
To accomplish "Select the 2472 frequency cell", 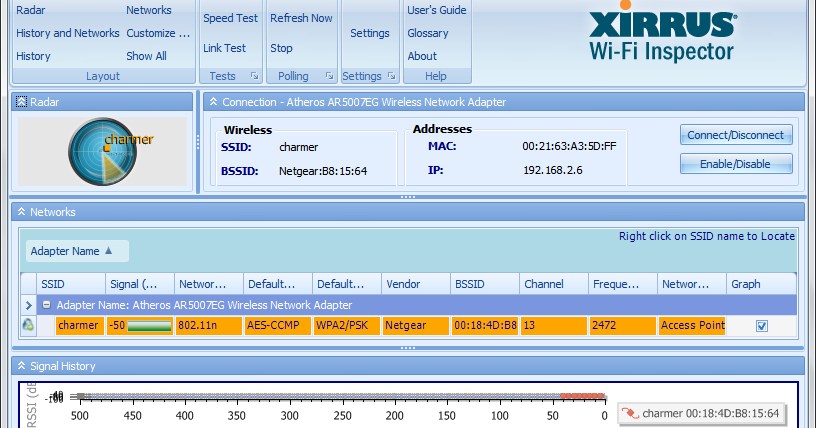I will pos(623,325).
